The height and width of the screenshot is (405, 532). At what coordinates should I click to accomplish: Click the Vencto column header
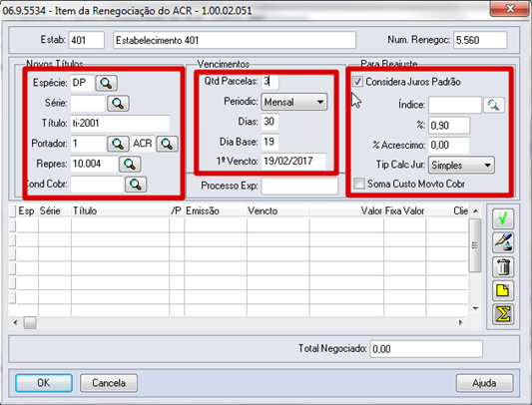(277, 211)
